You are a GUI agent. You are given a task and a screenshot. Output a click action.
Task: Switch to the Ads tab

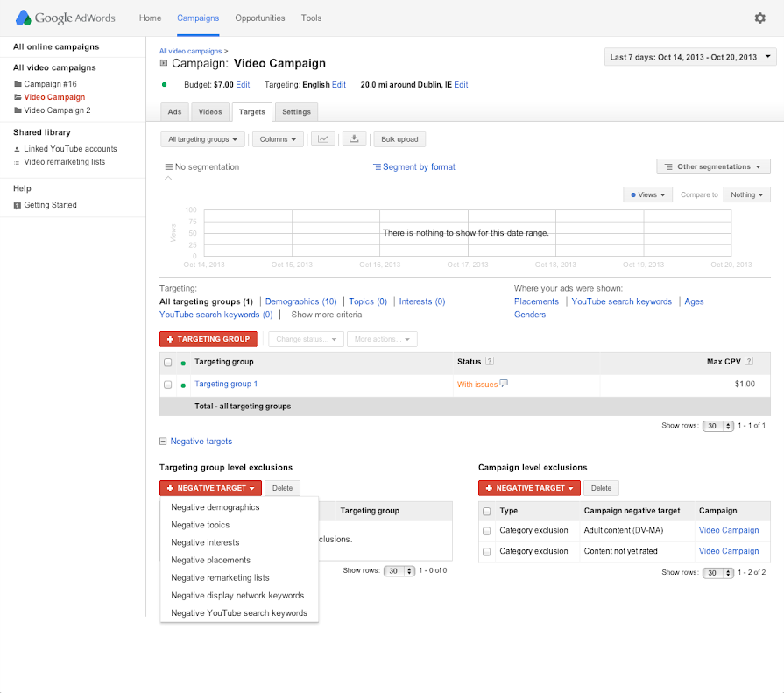174,111
